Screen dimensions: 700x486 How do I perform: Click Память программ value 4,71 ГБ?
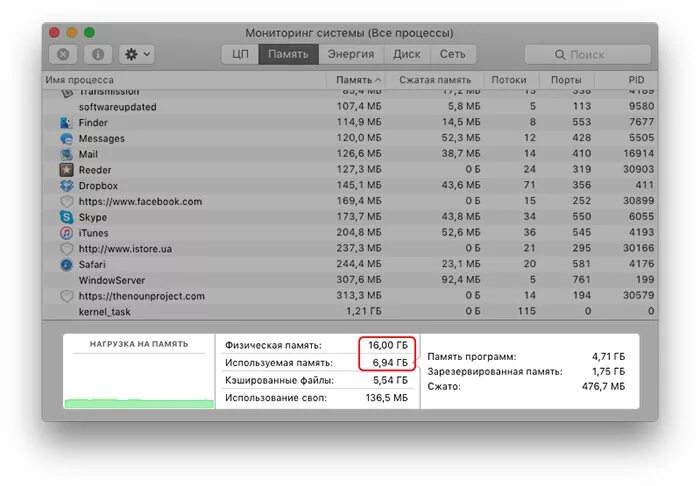[608, 357]
